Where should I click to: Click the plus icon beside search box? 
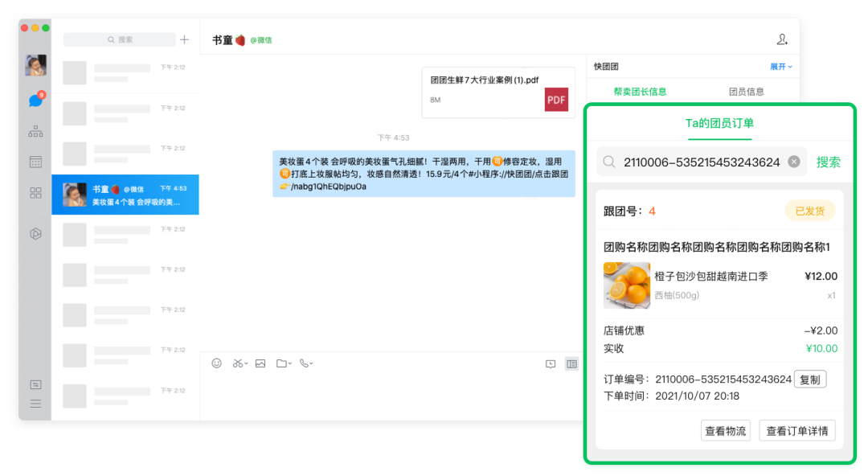(x=185, y=39)
